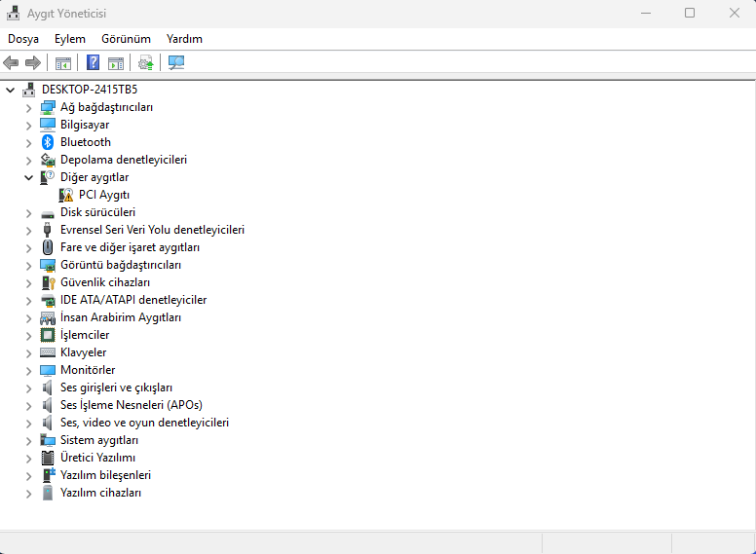Click the PCI Aygıtı warning icon
This screenshot has width=756, height=554.
click(66, 195)
